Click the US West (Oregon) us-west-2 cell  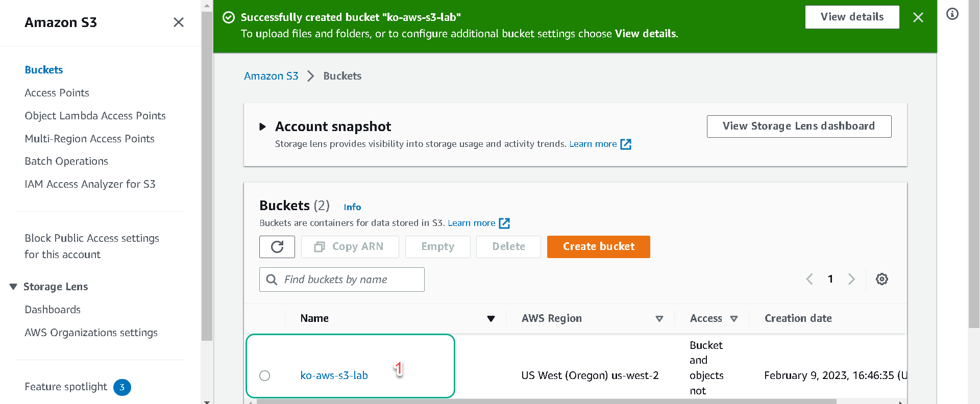click(590, 375)
